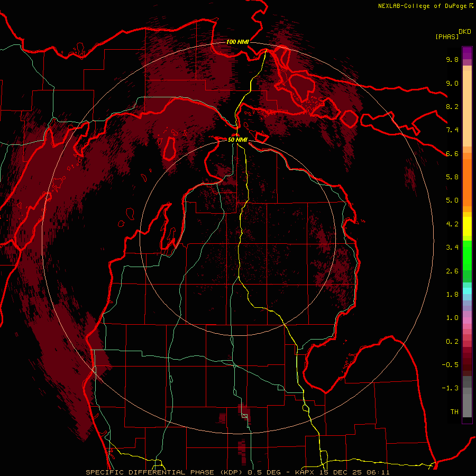Click the 50 NMI range ring label
This screenshot has width=476, height=476.
237,140
